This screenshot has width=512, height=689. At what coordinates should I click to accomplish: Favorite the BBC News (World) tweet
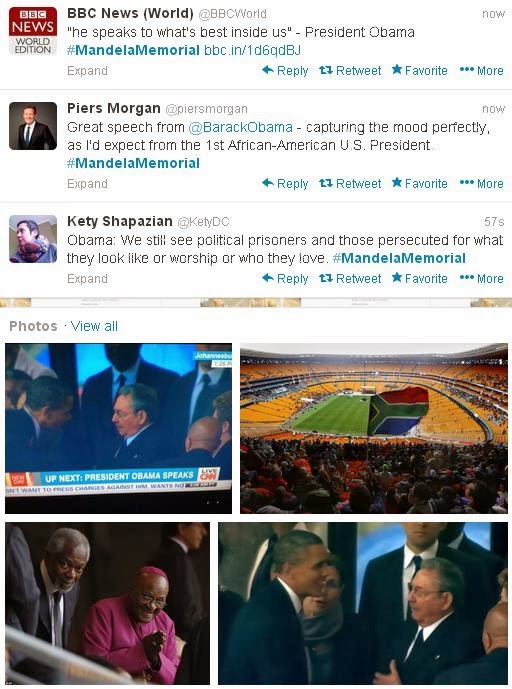tap(419, 70)
